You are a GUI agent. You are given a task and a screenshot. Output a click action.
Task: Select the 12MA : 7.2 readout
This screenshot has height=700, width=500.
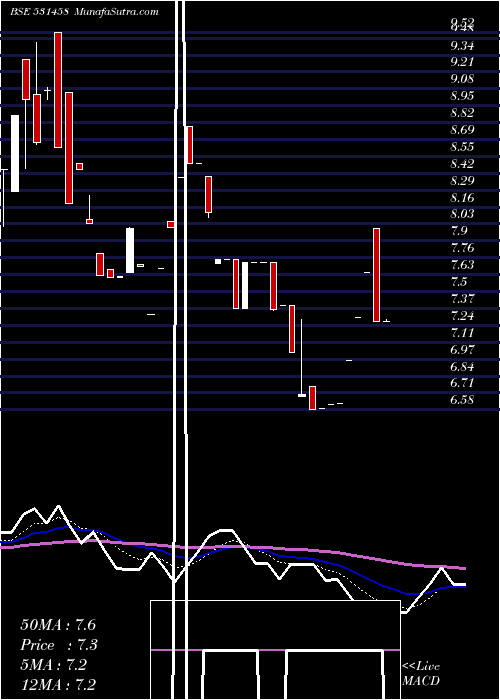click(58, 685)
